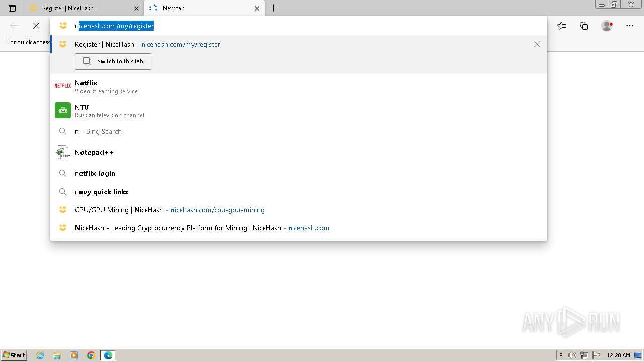Select the New tab tab
644x362 pixels.
click(x=204, y=8)
